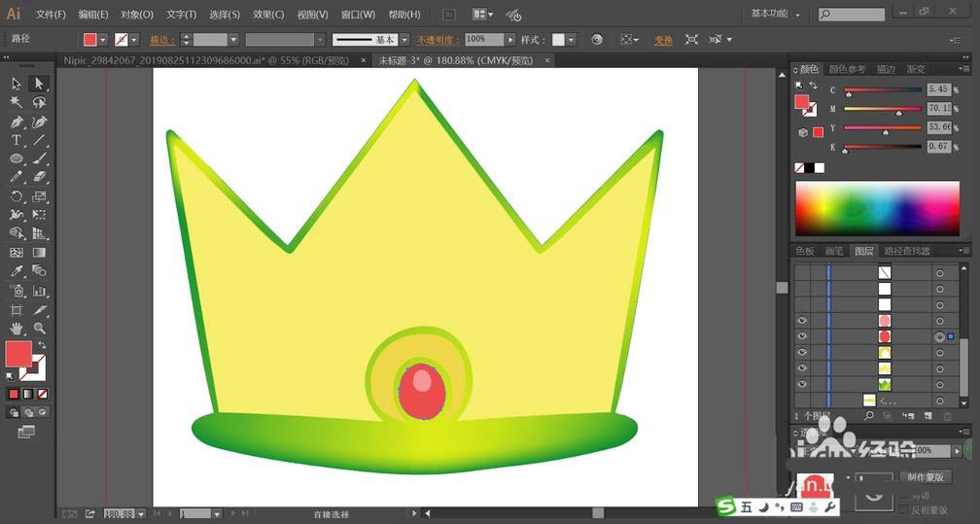Open the 文件(F) menu
This screenshot has width=980, height=524.
(x=50, y=14)
